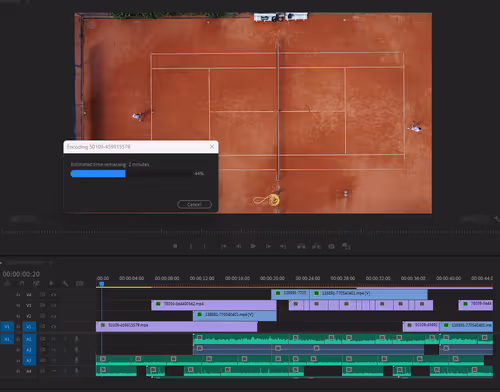The width and height of the screenshot is (500, 392).
Task: Toggle V1 track targeting
Action: pyautogui.click(x=29, y=327)
